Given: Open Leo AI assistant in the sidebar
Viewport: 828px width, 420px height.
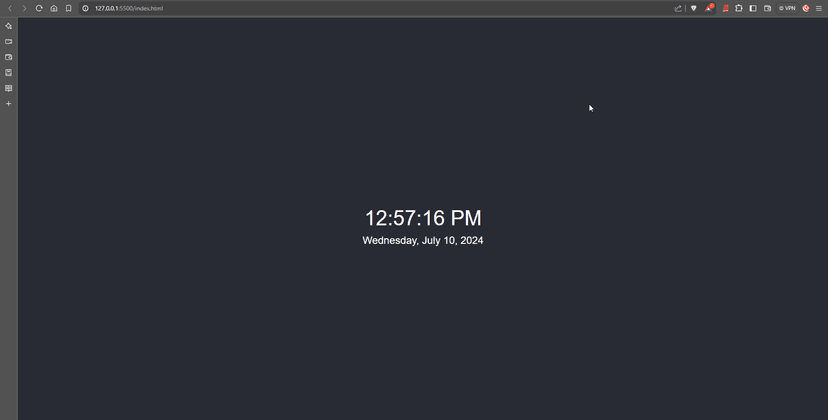Looking at the screenshot, I should (x=8, y=26).
